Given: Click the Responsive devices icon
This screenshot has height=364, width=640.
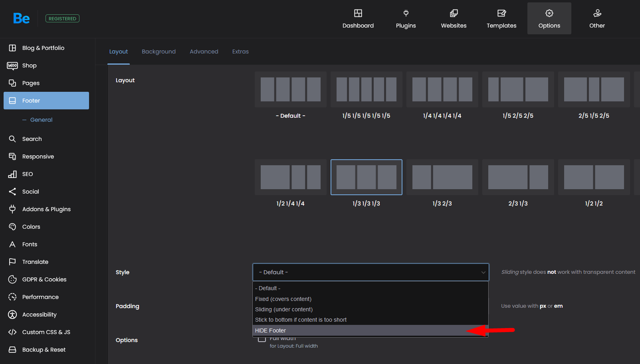Looking at the screenshot, I should click(x=12, y=156).
